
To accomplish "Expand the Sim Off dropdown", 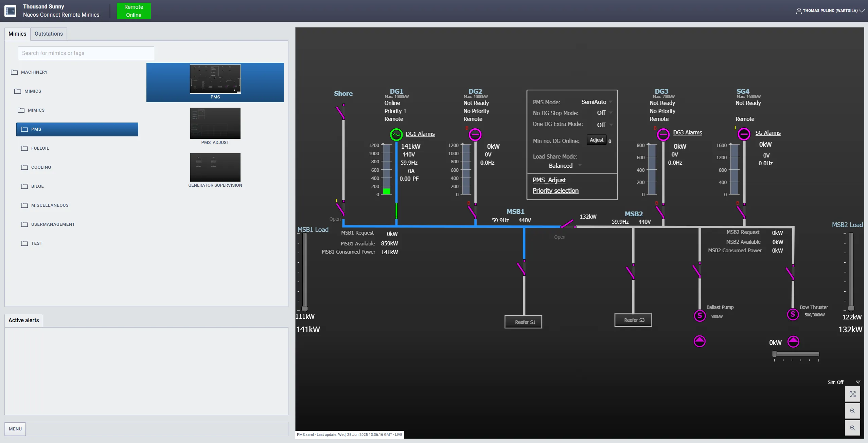I will click(858, 382).
